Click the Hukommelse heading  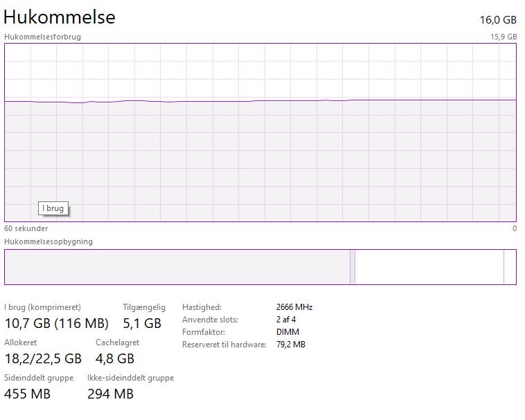click(60, 17)
